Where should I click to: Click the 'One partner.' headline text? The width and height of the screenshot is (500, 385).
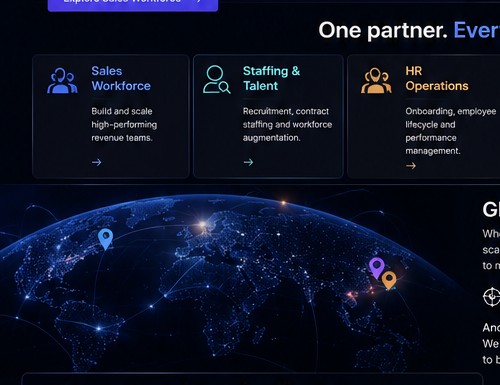(x=383, y=30)
